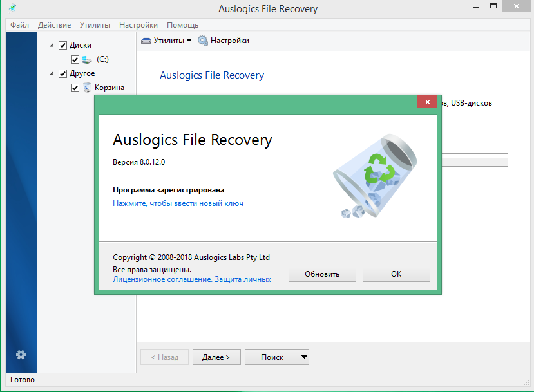
Task: Click the gear icon in the left sidebar
Action: click(x=21, y=355)
